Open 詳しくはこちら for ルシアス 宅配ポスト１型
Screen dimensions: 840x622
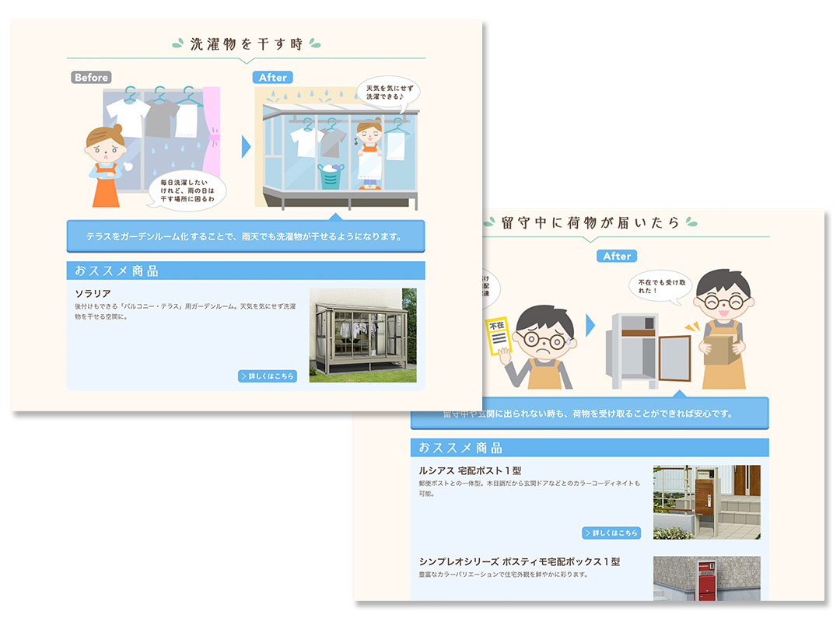(x=611, y=533)
